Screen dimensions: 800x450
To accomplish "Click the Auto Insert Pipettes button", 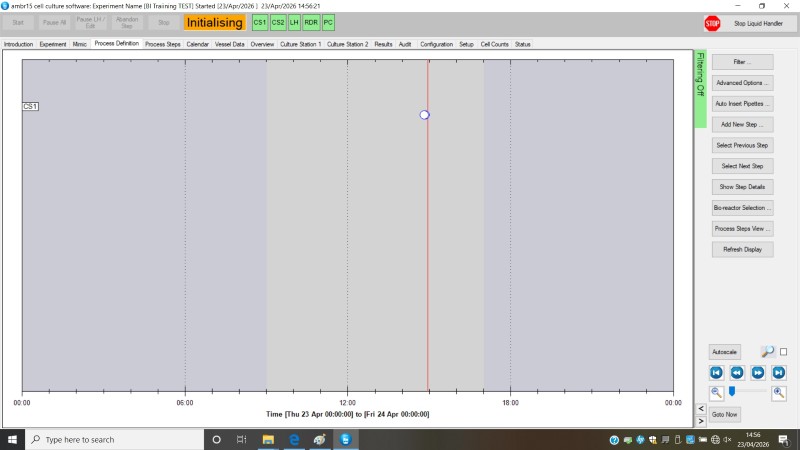I will pos(742,104).
